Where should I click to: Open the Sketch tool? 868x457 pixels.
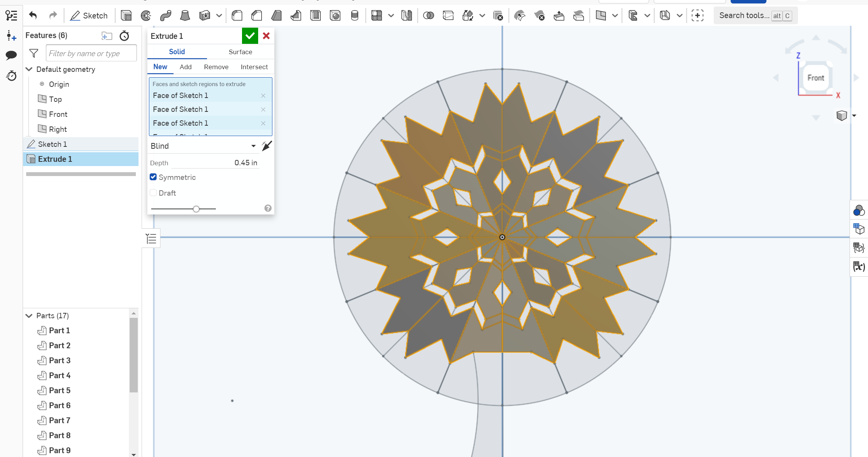pyautogui.click(x=89, y=15)
